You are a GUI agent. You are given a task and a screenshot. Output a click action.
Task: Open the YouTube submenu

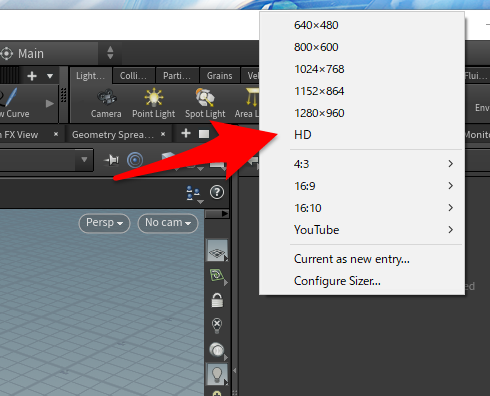[x=362, y=230]
